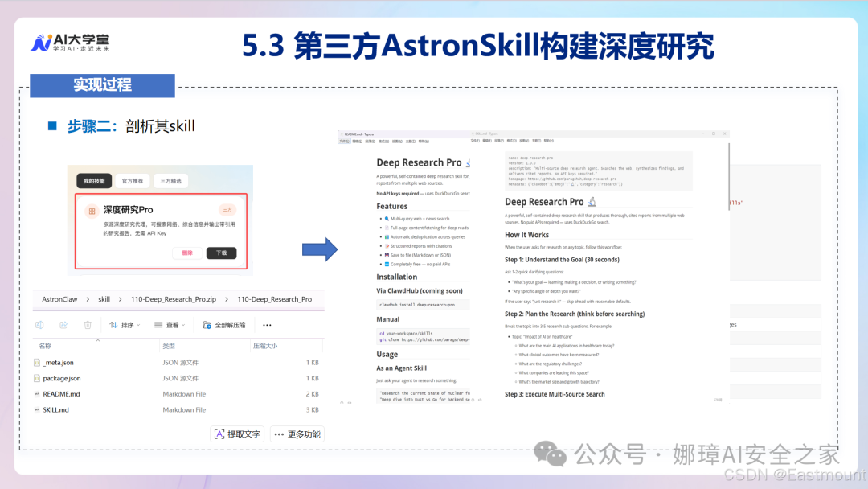
Task: Go to the skill folder in the breadcrumb
Action: point(104,300)
